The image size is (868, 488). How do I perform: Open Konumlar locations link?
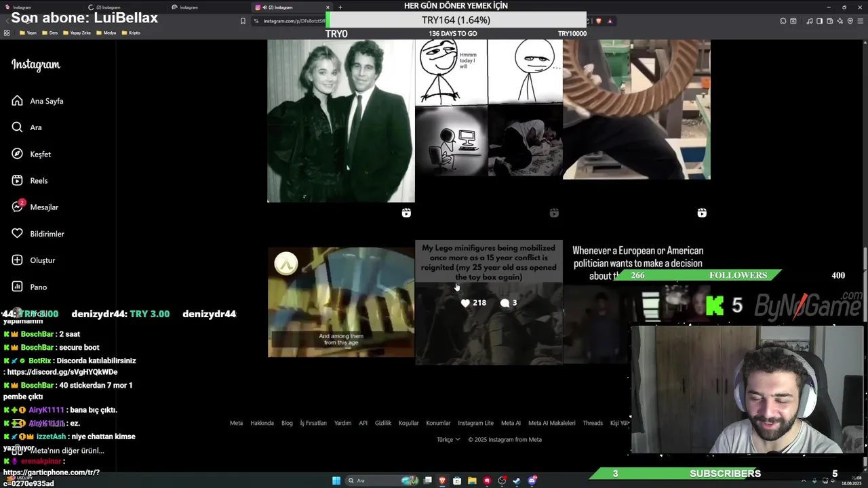[x=438, y=423]
